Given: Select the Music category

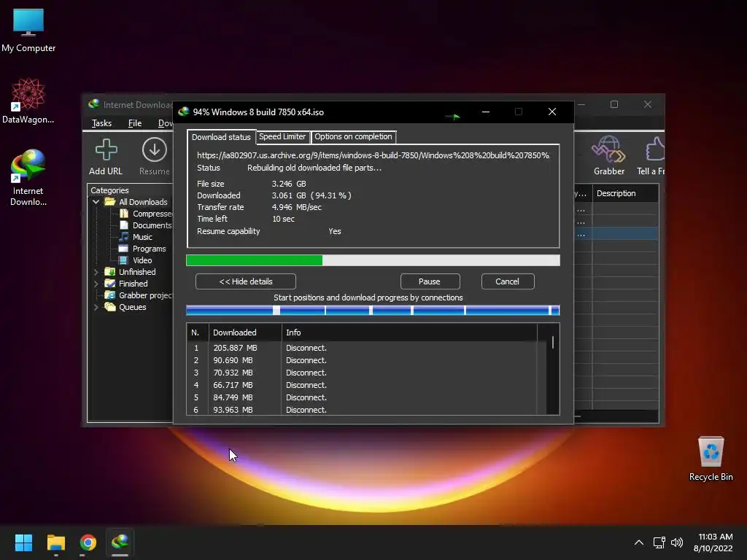Looking at the screenshot, I should (x=136, y=237).
